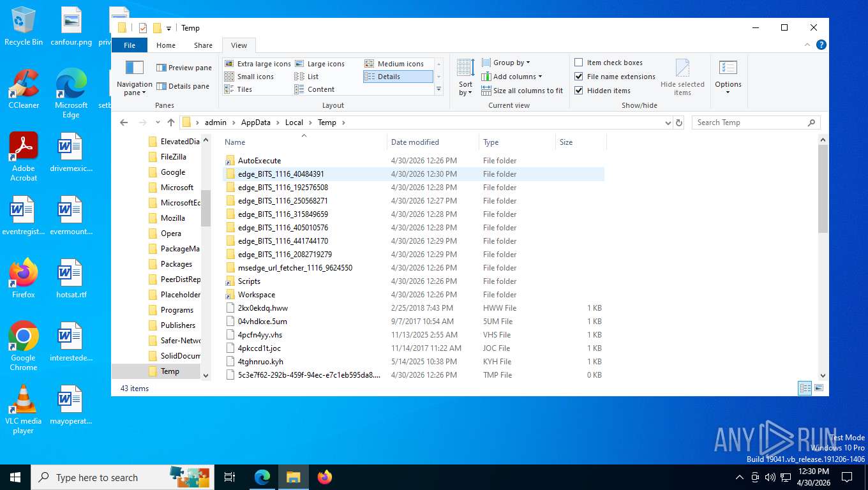
Task: Switch to the Home ribbon tab
Action: click(166, 45)
